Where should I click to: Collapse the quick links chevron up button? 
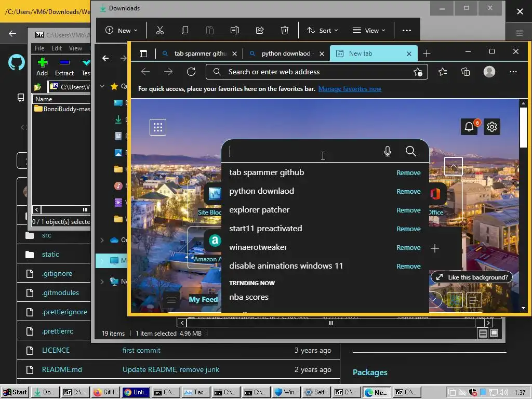[x=453, y=166]
